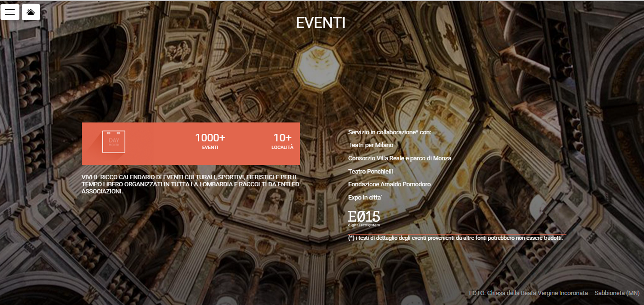Image resolution: width=644 pixels, height=305 pixels.
Task: Open the 1000+ Eventi counter
Action: pyautogui.click(x=210, y=141)
